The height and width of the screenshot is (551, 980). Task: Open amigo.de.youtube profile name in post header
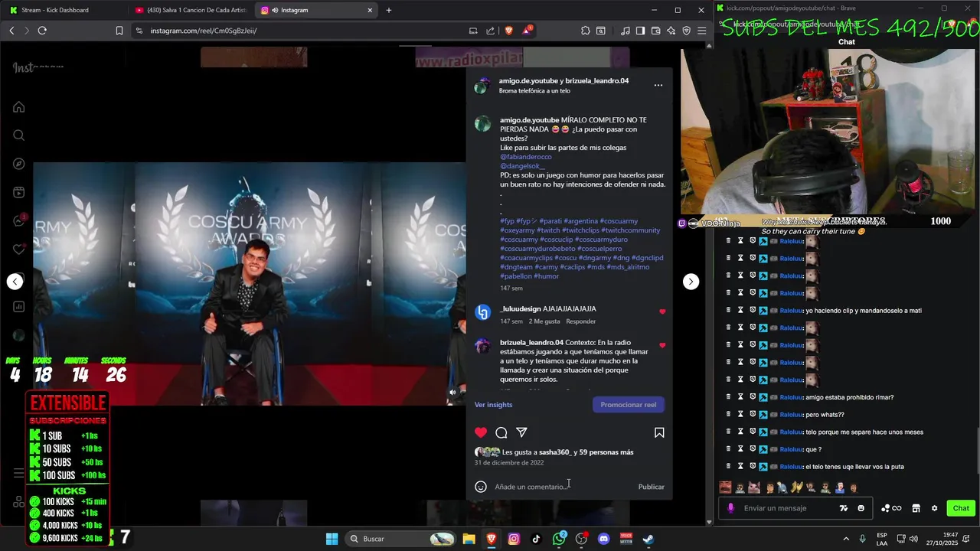[528, 80]
